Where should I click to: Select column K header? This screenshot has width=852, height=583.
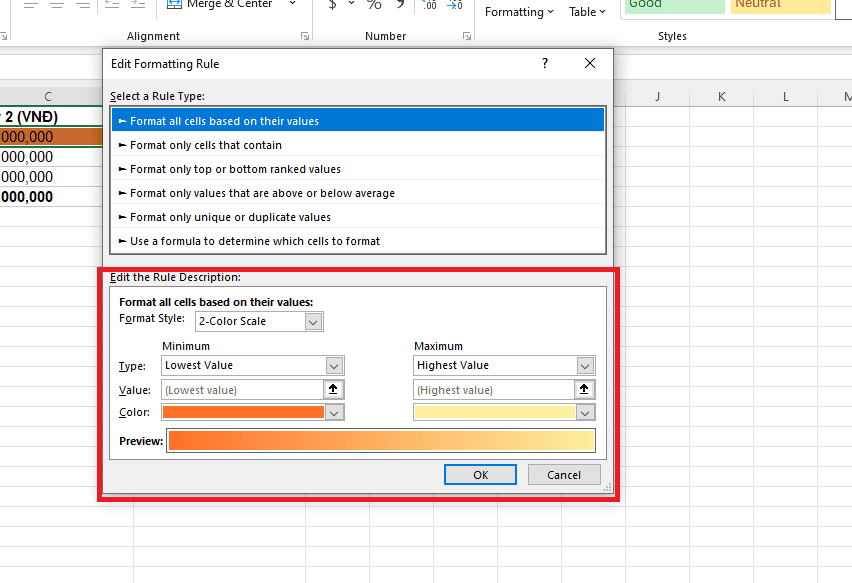tap(722, 97)
